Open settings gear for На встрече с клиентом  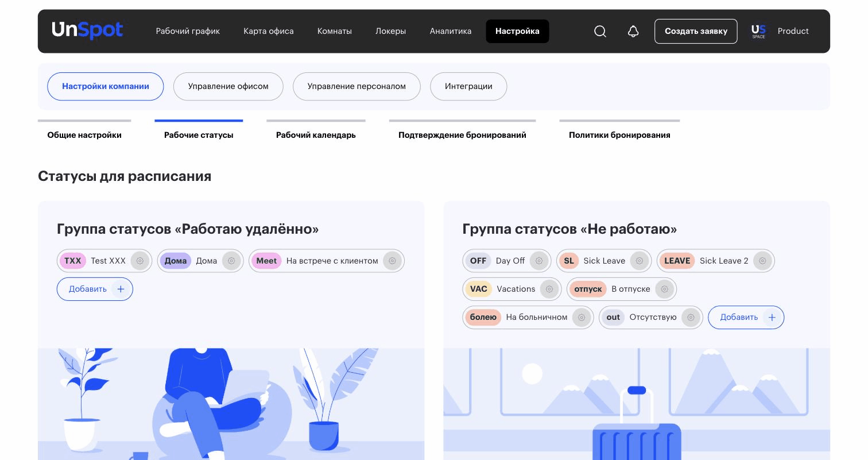click(392, 261)
